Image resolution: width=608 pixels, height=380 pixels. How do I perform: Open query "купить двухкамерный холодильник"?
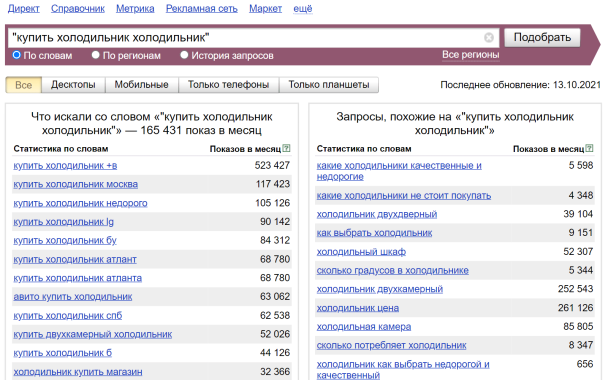[x=93, y=334]
